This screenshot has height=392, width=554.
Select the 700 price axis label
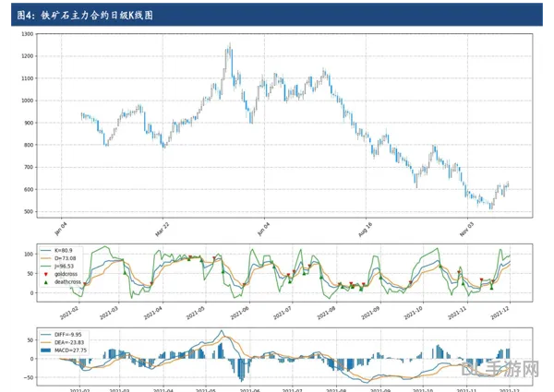point(29,167)
